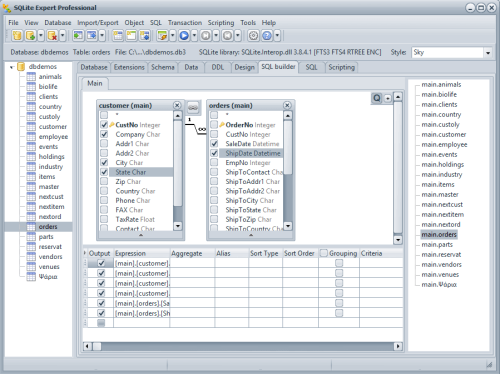
Task: Open dropdown arrow next to Help icon
Action: pos(277,35)
